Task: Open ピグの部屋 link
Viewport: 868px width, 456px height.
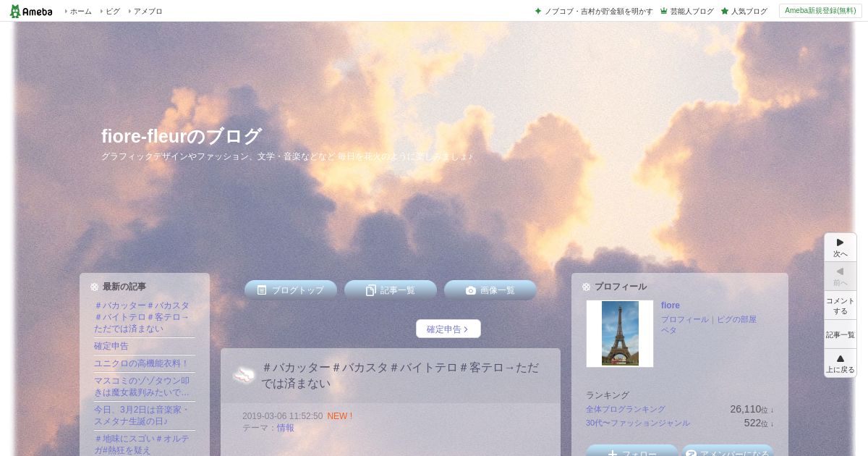Action: point(736,319)
